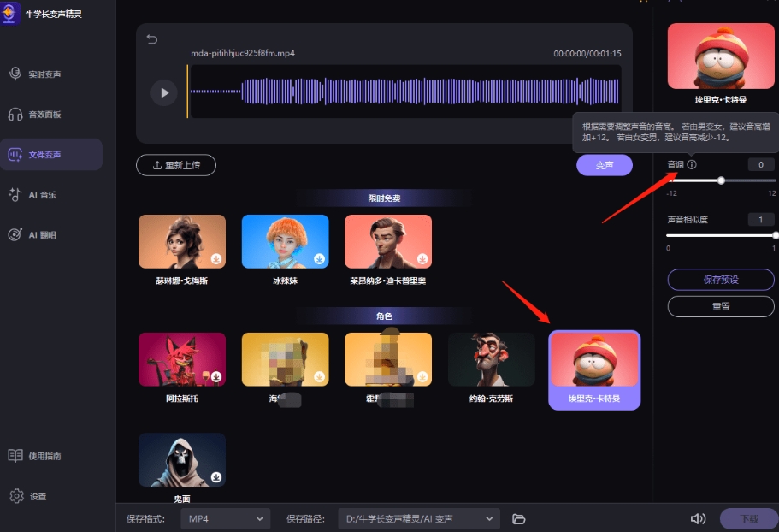Click the 保存预设 save preset button

click(x=721, y=280)
